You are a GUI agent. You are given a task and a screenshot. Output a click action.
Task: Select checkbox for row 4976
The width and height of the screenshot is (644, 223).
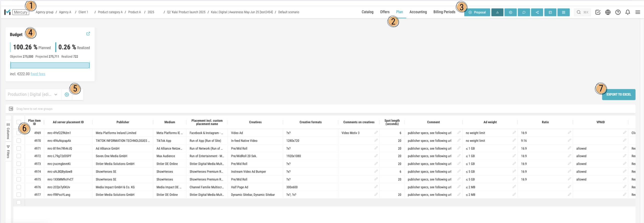pos(18,187)
